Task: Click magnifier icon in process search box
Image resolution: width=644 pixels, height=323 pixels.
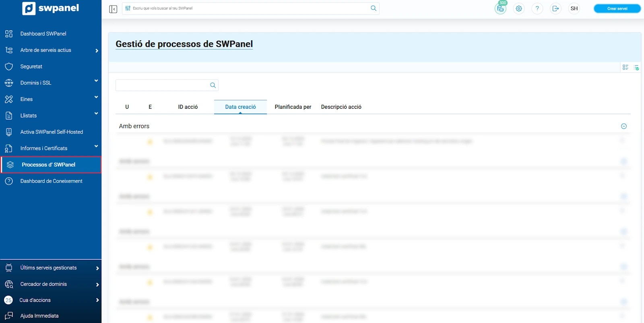Action: (x=213, y=85)
